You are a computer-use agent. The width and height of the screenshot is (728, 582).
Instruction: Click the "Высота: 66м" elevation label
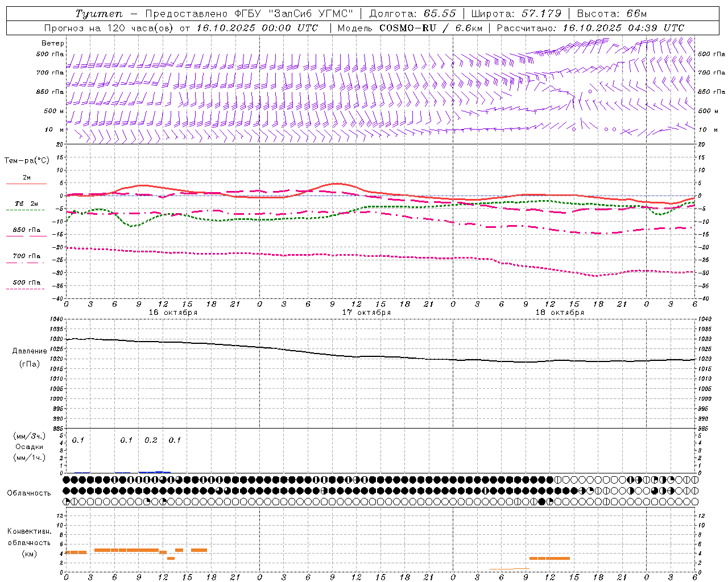pyautogui.click(x=612, y=14)
